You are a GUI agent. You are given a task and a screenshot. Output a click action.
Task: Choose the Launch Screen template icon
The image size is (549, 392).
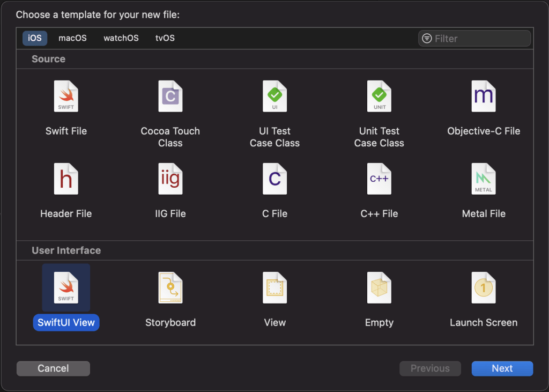point(484,287)
